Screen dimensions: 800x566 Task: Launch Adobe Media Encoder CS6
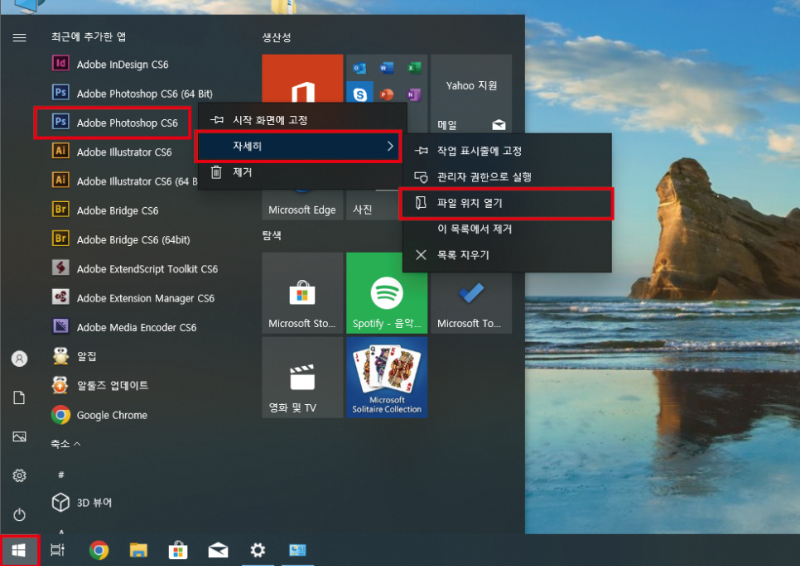pyautogui.click(x=124, y=327)
